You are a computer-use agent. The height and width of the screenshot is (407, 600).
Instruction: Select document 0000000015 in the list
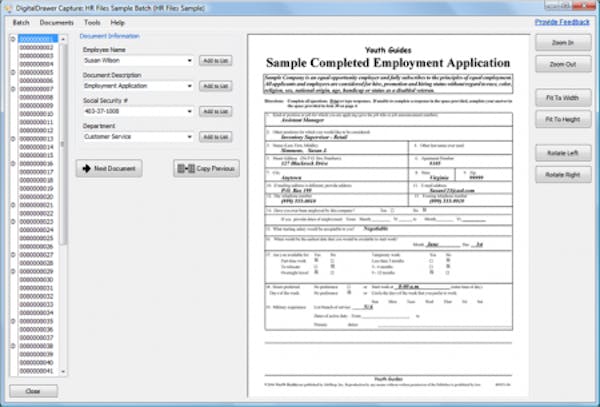point(36,155)
